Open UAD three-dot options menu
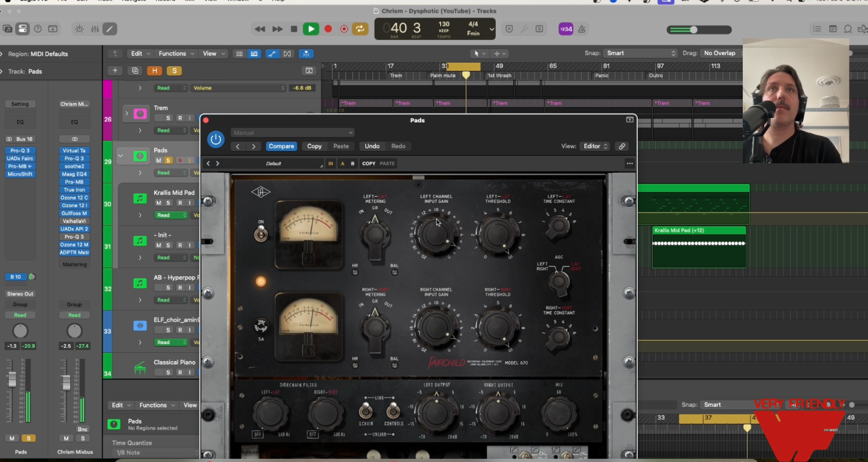 click(x=629, y=164)
